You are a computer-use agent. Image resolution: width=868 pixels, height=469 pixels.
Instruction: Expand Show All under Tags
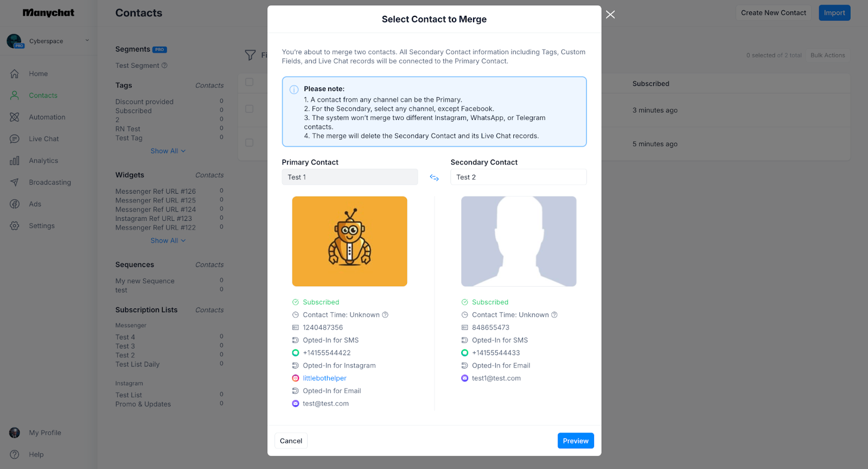168,151
